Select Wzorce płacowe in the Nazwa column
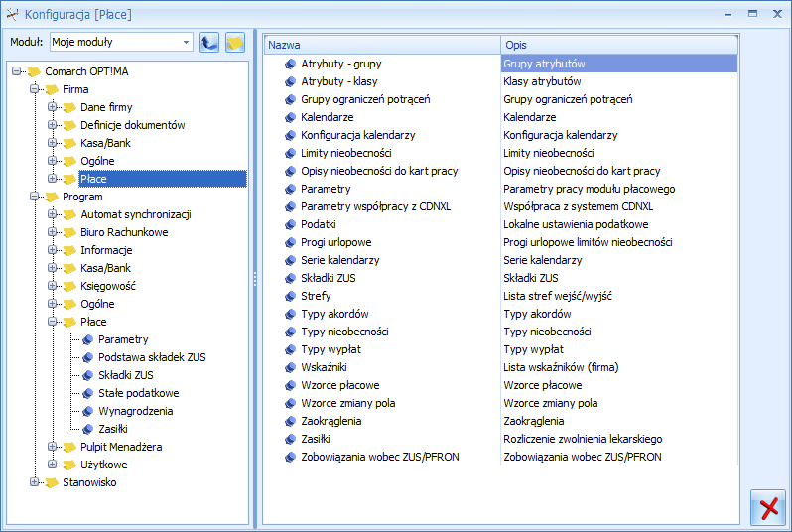 340,385
